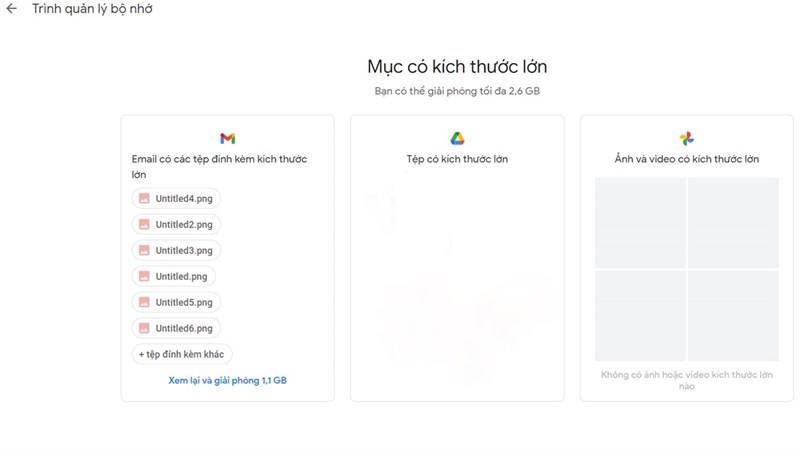Viewport: 800px width, 450px height.
Task: Select 'Email có các tệp đính kèm kích thước lớn' heading
Action: tap(219, 166)
